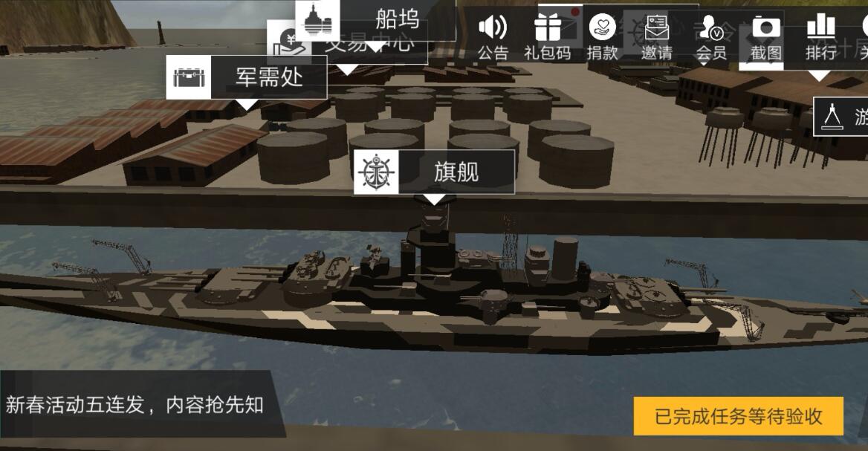This screenshot has height=451, width=868.
Task: Click the 旗舰 anchor wheel icon
Action: tap(377, 172)
